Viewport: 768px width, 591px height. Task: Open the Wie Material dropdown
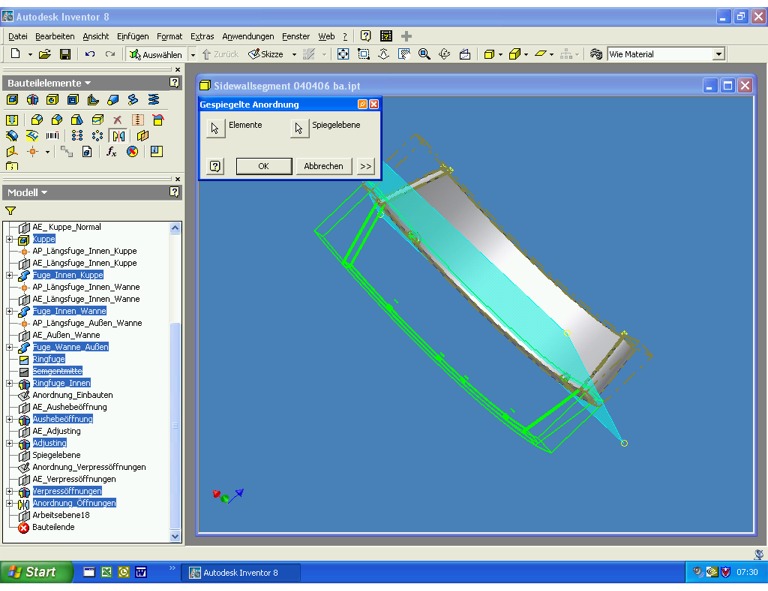click(x=718, y=54)
